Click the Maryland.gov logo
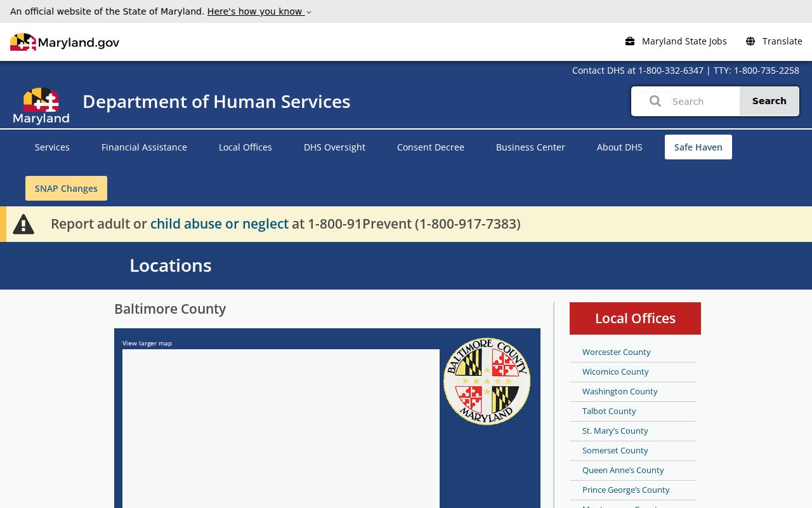The height and width of the screenshot is (508, 812). tap(65, 42)
